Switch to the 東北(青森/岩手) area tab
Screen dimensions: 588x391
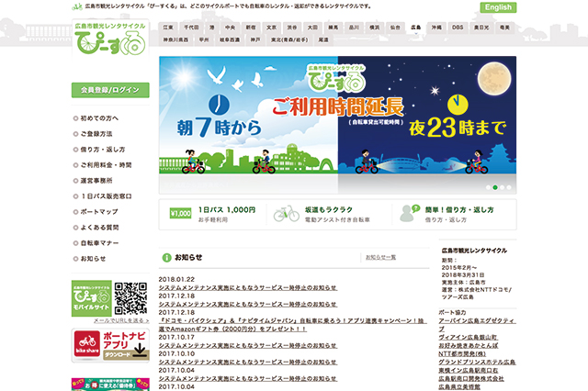(289, 39)
